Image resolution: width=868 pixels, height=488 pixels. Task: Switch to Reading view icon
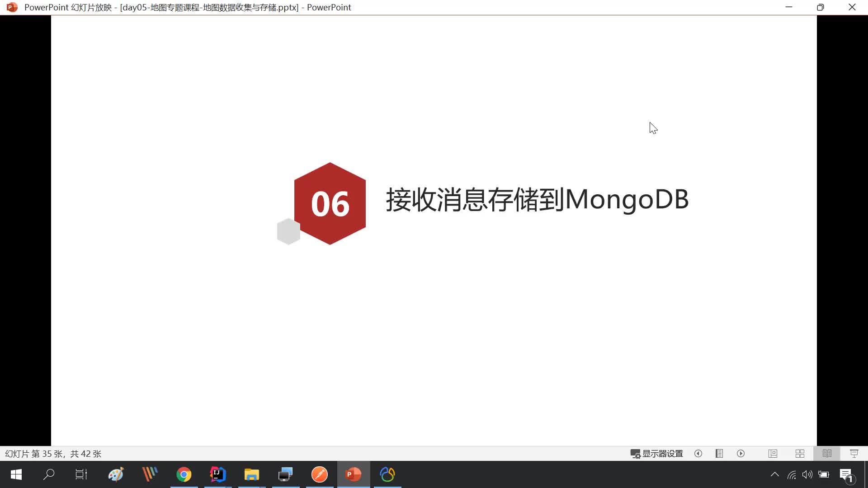coord(827,454)
